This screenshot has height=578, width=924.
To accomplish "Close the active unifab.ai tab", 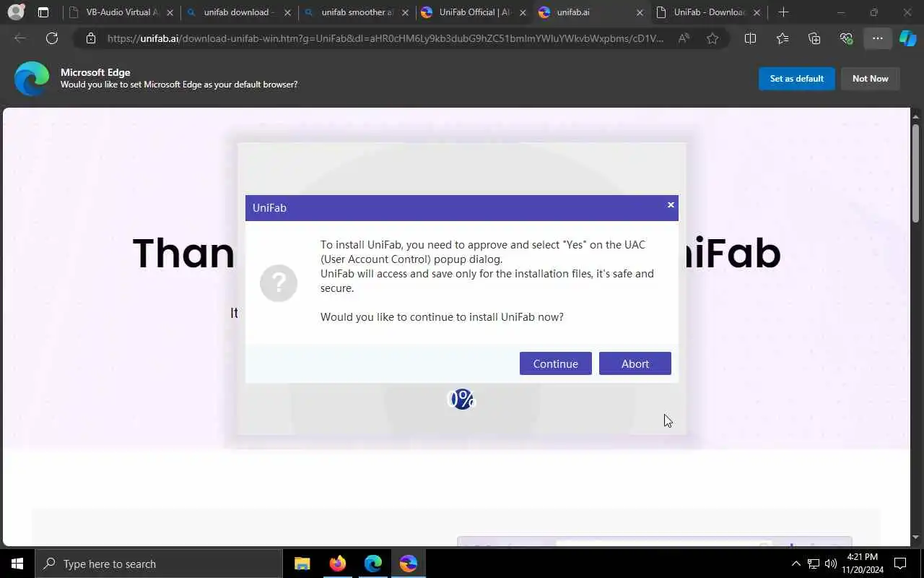I will pos(640,12).
